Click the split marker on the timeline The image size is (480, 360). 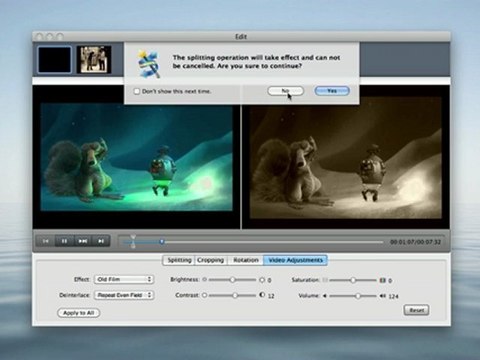pos(133,241)
